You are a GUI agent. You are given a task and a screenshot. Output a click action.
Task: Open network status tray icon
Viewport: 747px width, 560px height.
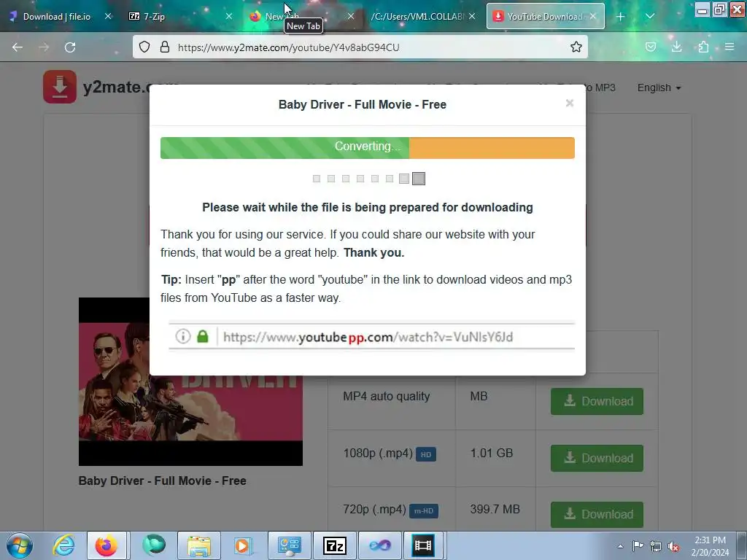(x=656, y=546)
